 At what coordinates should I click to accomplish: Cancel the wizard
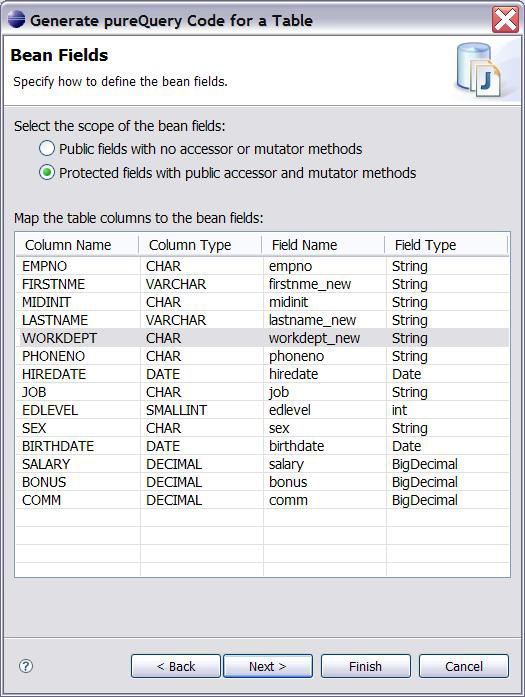point(464,666)
